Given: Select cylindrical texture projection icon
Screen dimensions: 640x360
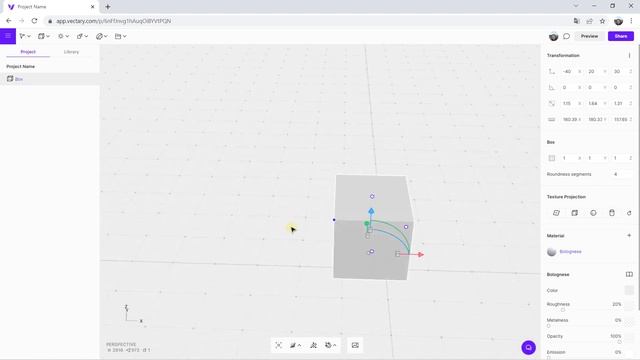Looking at the screenshot, I should click(x=612, y=213).
